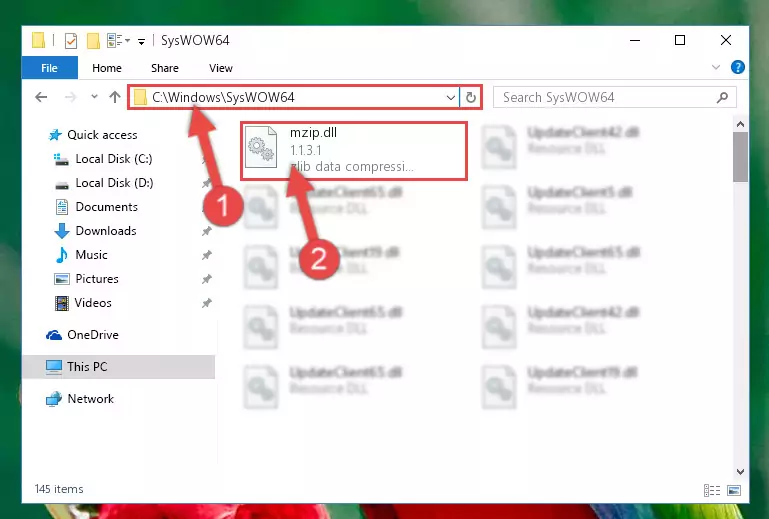This screenshot has height=519, width=769.
Task: Switch to large icons view
Action: click(734, 490)
